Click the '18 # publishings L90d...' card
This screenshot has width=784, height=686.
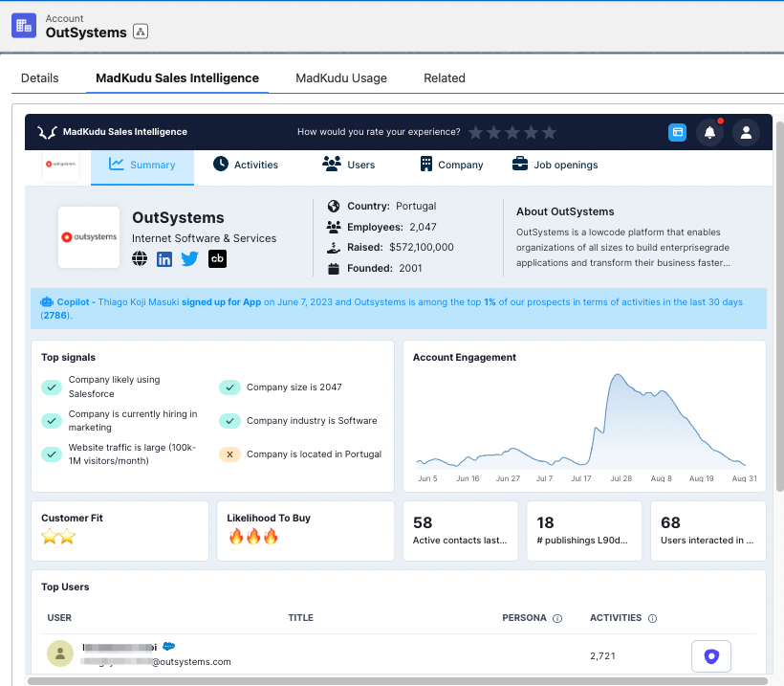[584, 531]
